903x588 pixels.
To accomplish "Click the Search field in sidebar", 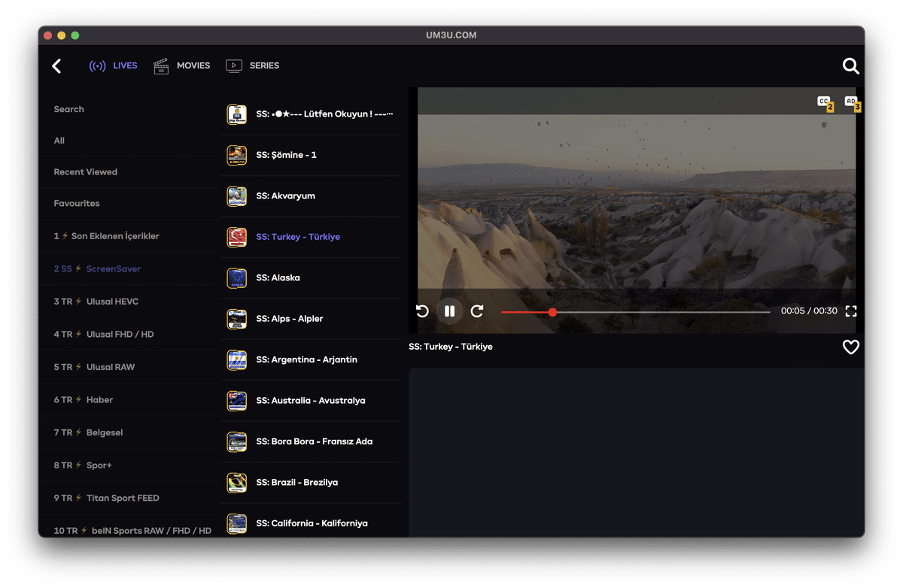I will (69, 110).
